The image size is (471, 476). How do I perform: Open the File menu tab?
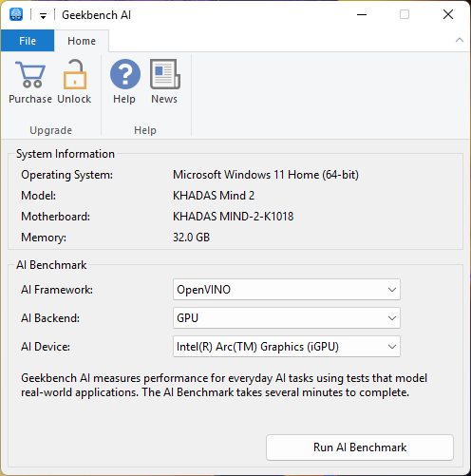[x=28, y=41]
